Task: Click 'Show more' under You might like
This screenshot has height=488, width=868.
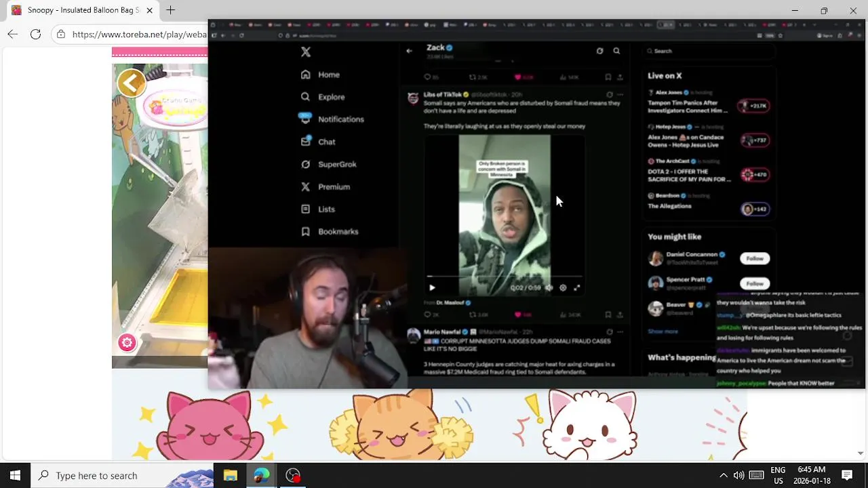Action: pos(663,331)
